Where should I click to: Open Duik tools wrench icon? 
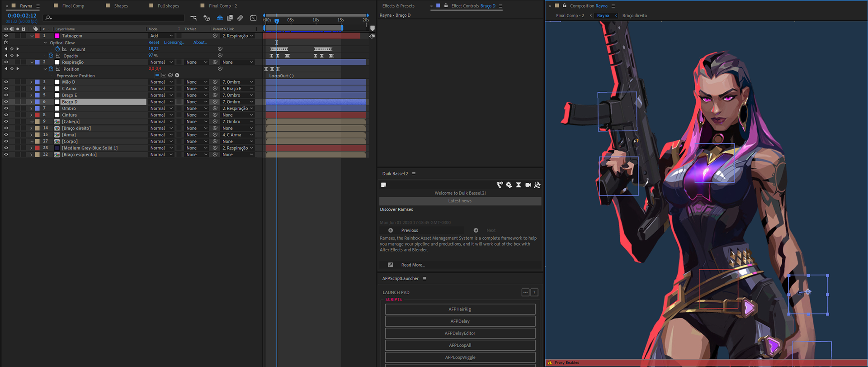537,185
